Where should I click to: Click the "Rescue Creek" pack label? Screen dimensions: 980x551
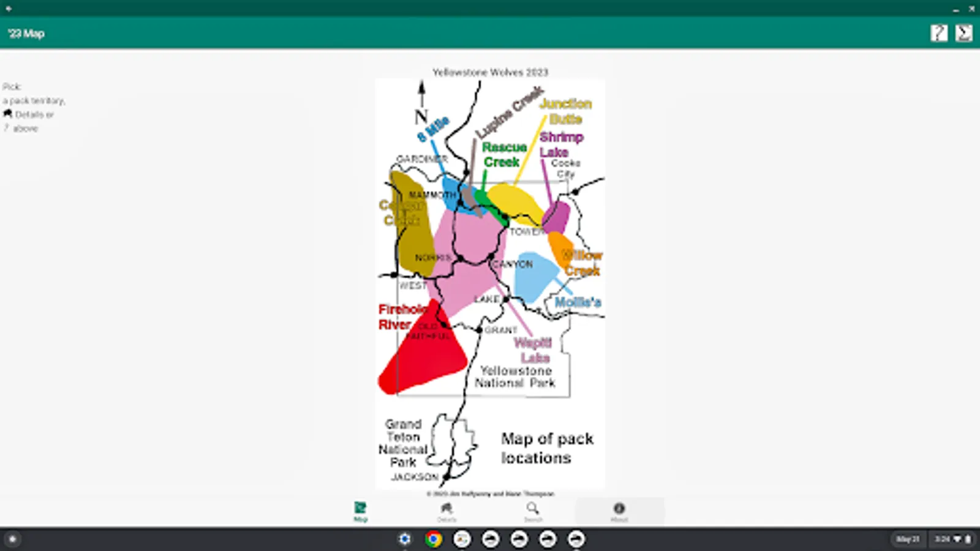(x=503, y=154)
